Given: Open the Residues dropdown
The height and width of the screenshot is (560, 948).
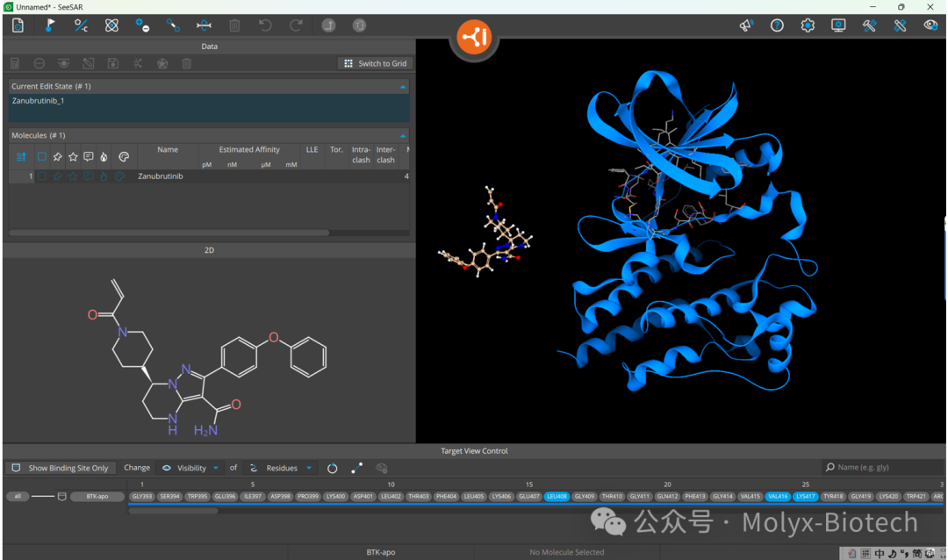Looking at the screenshot, I should (x=282, y=468).
